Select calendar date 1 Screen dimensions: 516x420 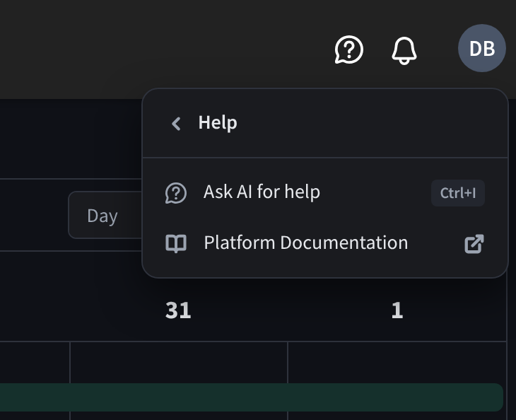tap(397, 310)
